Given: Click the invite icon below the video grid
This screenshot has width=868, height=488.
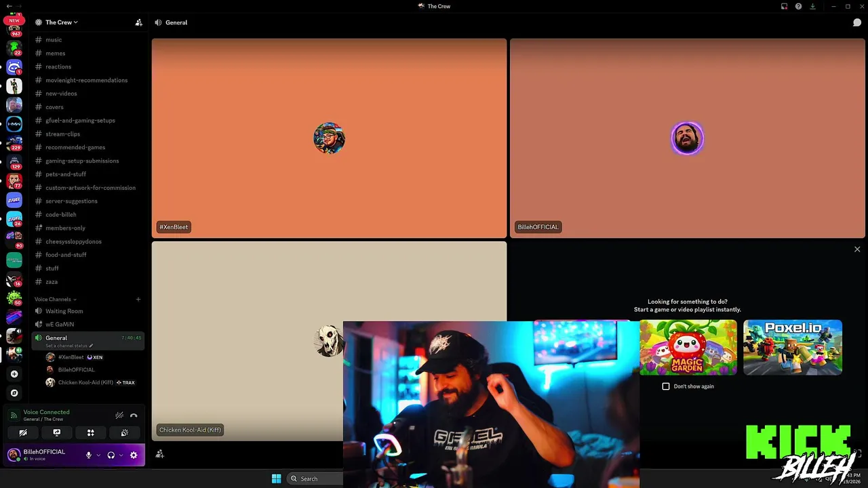Looking at the screenshot, I should click(160, 454).
